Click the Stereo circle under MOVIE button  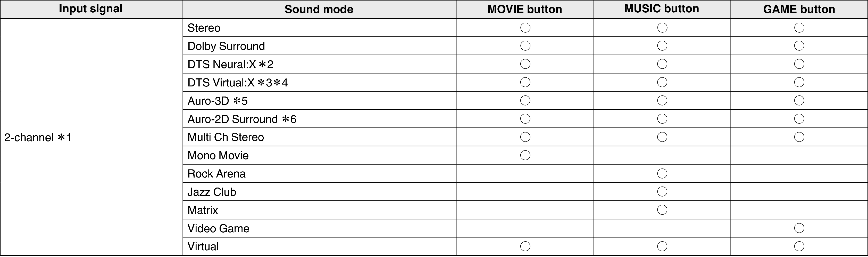525,28
